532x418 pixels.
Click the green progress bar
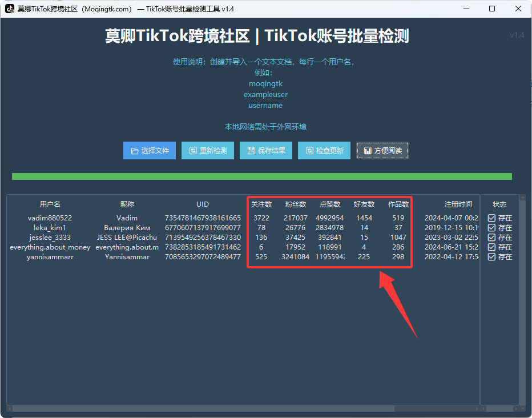261,177
